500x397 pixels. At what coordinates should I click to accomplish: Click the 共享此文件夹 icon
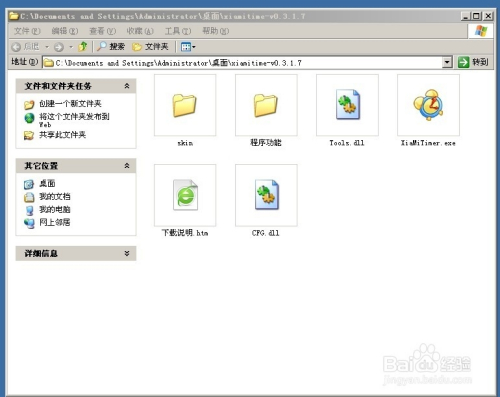pyautogui.click(x=29, y=135)
